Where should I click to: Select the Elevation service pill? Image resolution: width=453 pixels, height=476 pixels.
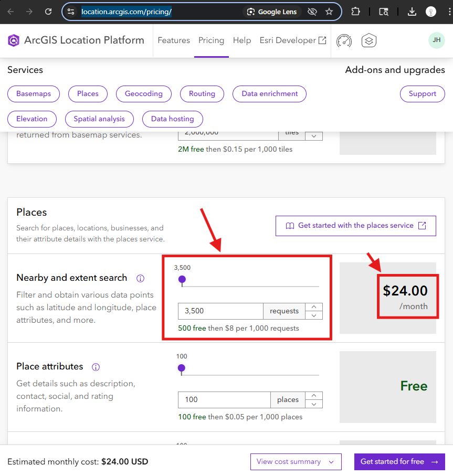click(x=32, y=119)
